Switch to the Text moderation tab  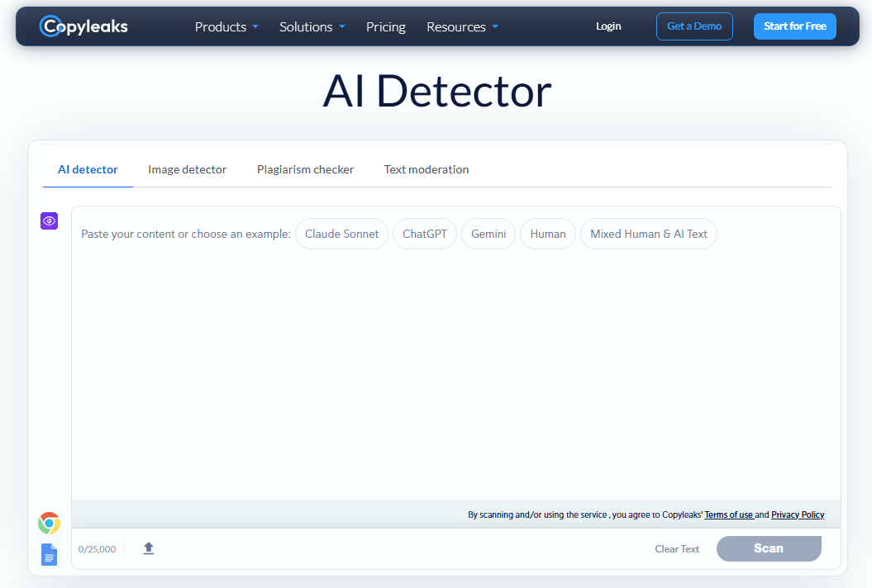pyautogui.click(x=426, y=169)
